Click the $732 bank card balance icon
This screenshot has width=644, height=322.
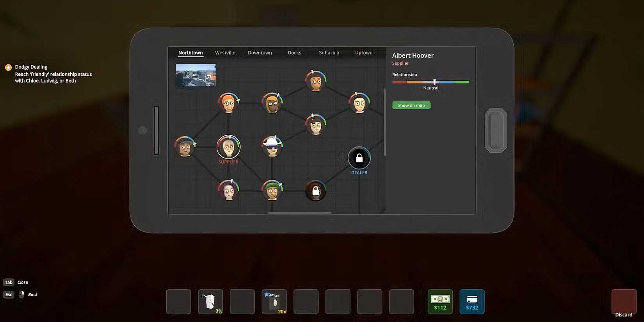coord(472,302)
